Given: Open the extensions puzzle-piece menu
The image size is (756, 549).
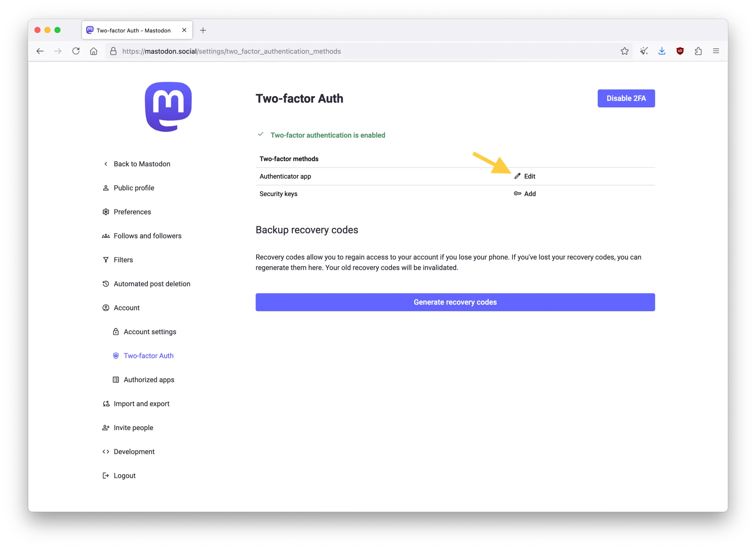Looking at the screenshot, I should [x=698, y=51].
